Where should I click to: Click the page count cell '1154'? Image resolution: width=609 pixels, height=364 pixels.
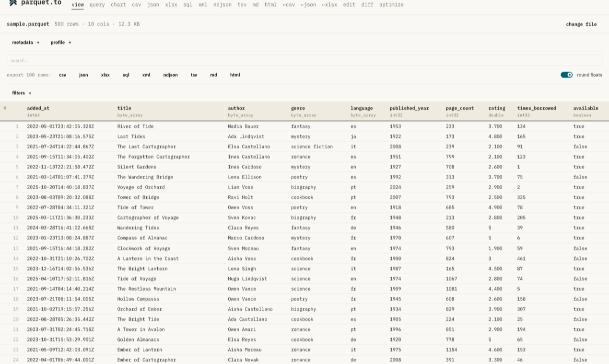pyautogui.click(x=451, y=350)
